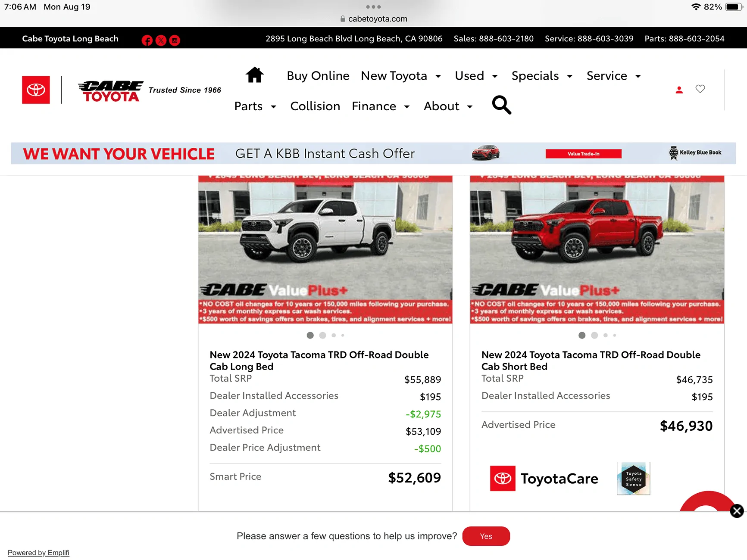Open the site search magnifier
The image size is (747, 560).
[501, 105]
